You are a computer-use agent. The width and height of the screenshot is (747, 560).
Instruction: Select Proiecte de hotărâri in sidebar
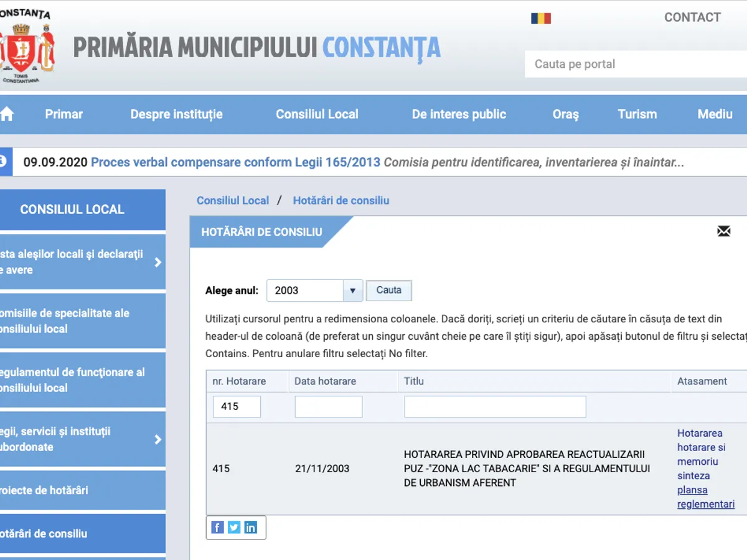click(44, 490)
